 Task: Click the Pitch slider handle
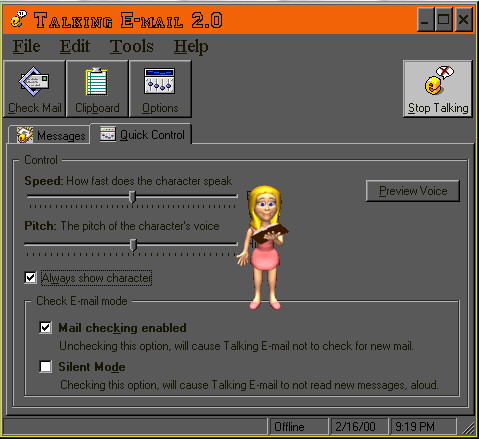pos(133,245)
